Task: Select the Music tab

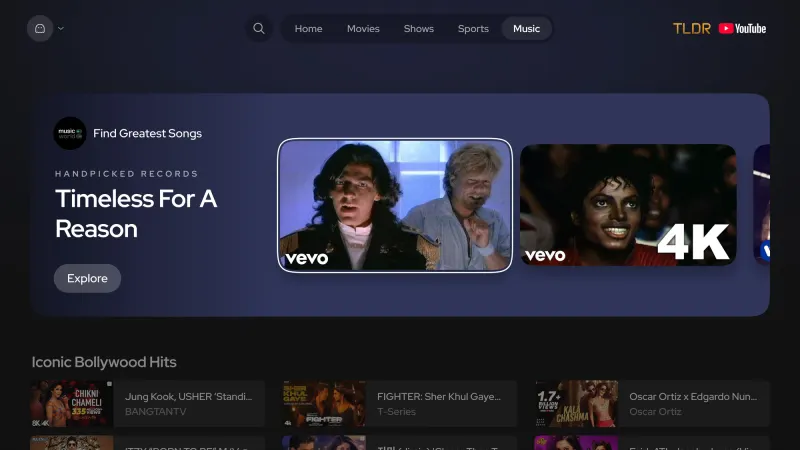Action: pyautogui.click(x=526, y=29)
